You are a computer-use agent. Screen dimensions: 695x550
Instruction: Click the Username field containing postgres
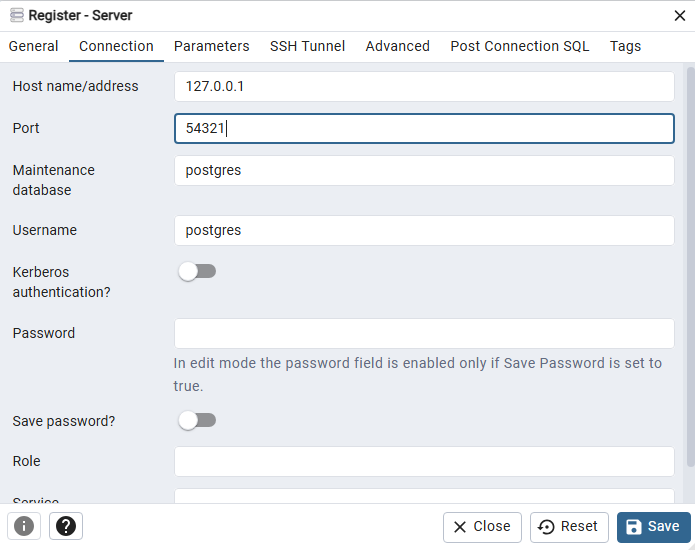pos(424,230)
